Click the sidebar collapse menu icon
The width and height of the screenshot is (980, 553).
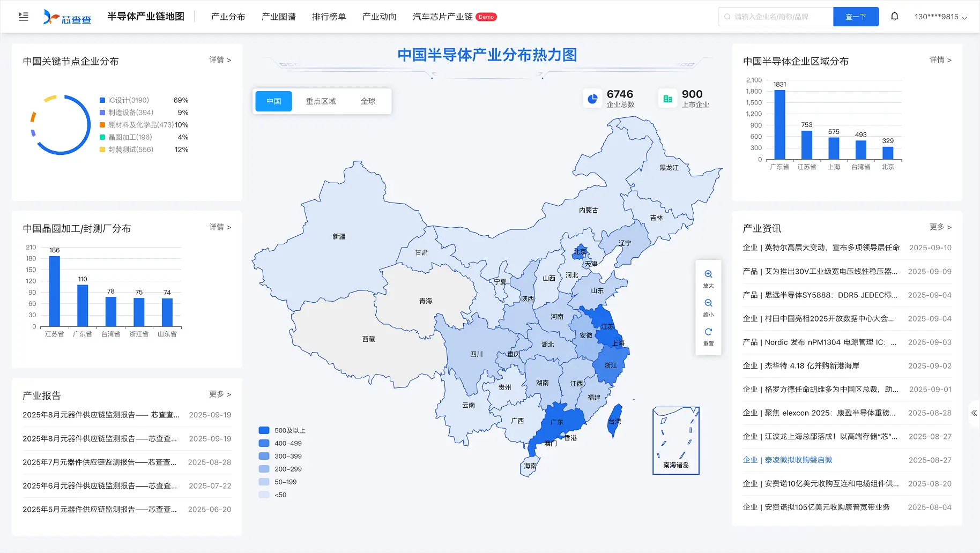pyautogui.click(x=24, y=17)
